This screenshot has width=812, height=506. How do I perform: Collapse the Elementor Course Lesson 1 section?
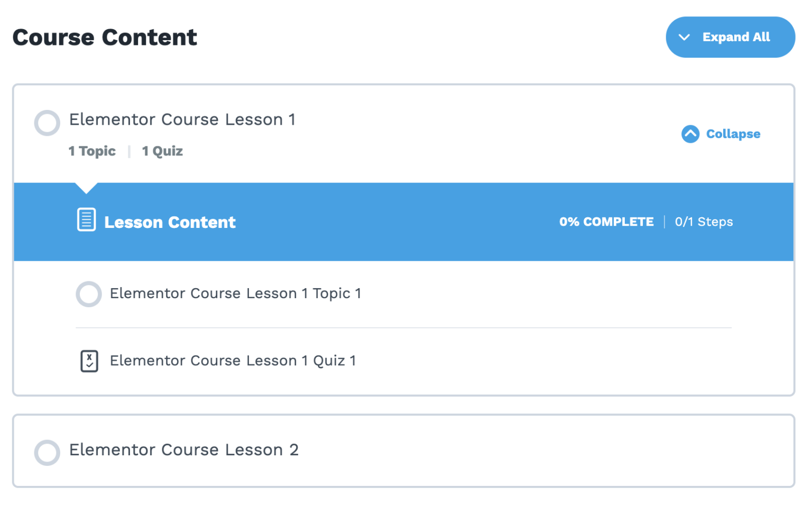click(x=733, y=134)
